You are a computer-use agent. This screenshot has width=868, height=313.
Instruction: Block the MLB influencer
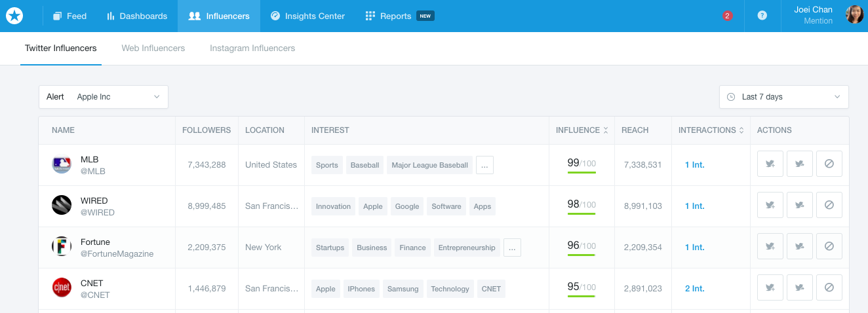tap(829, 164)
